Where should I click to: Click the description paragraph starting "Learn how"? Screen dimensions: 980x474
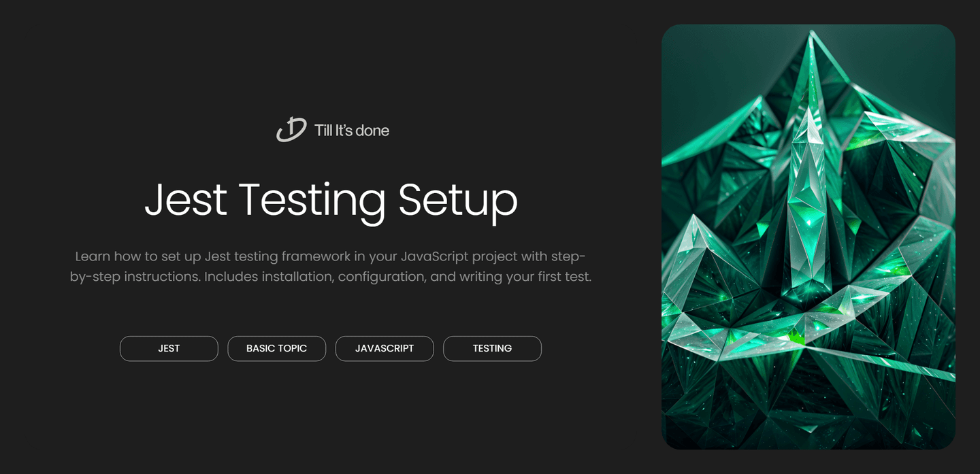click(x=331, y=267)
